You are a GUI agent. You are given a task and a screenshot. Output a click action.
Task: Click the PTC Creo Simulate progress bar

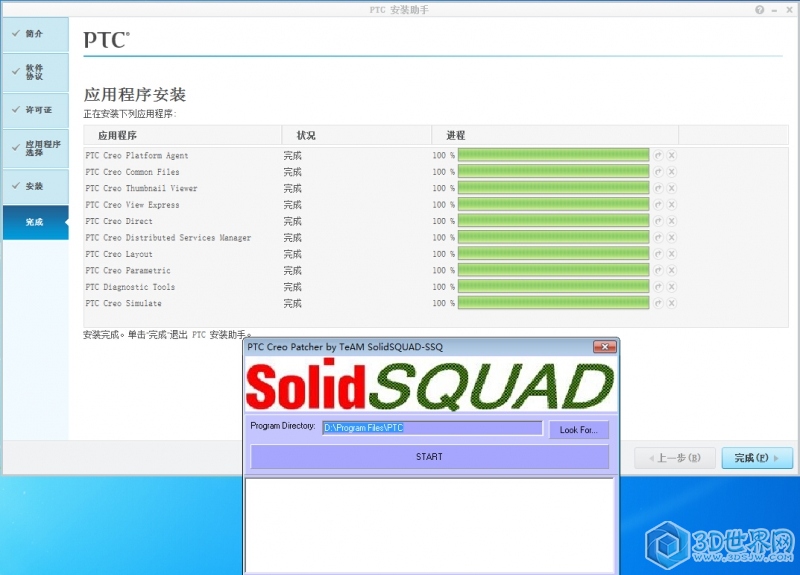554,303
